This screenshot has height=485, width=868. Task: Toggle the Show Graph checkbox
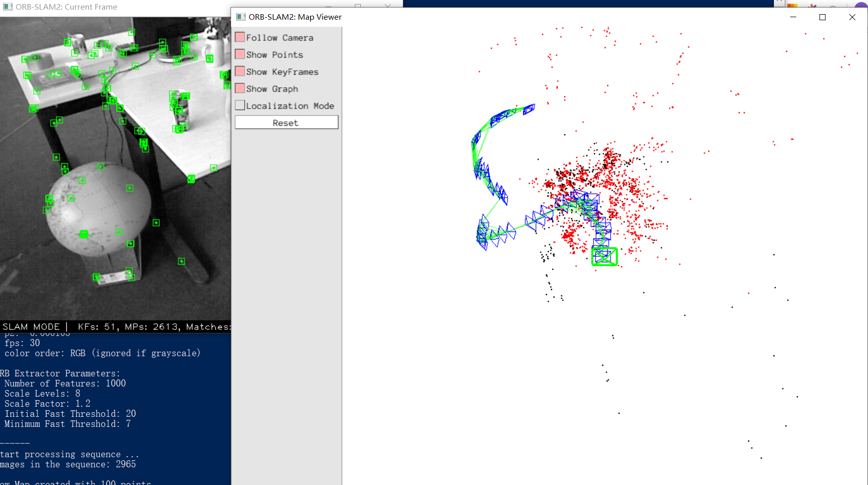pos(240,88)
